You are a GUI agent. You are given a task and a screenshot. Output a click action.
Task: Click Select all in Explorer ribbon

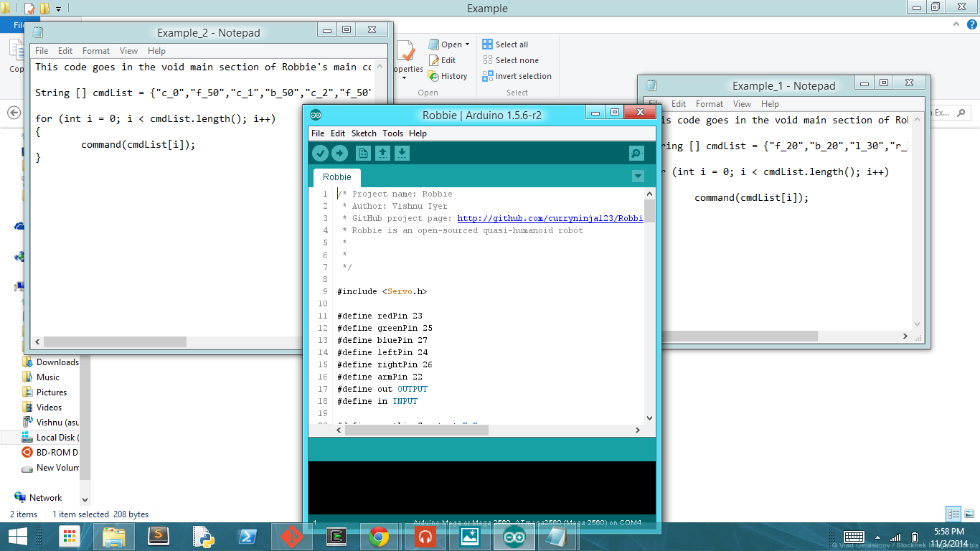click(x=505, y=44)
